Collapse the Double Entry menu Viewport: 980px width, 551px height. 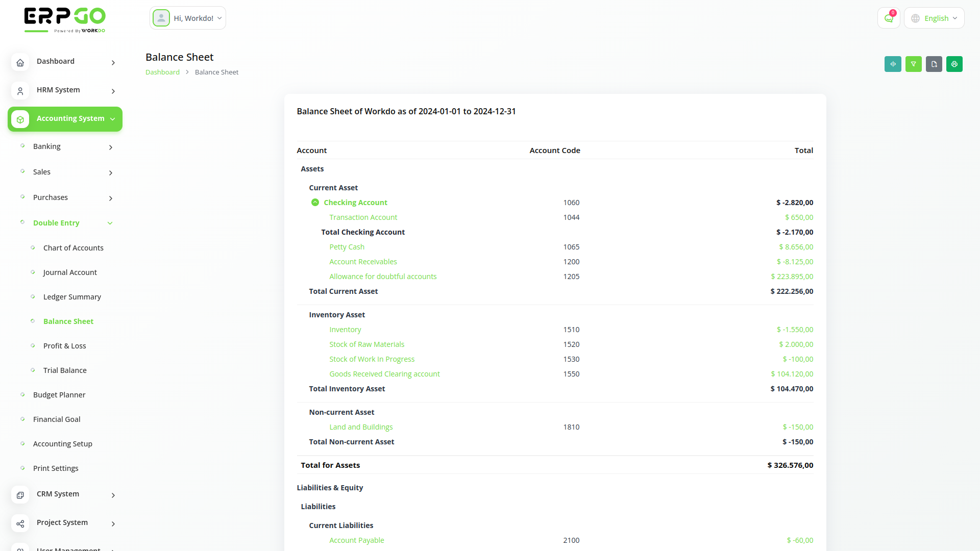tap(56, 223)
